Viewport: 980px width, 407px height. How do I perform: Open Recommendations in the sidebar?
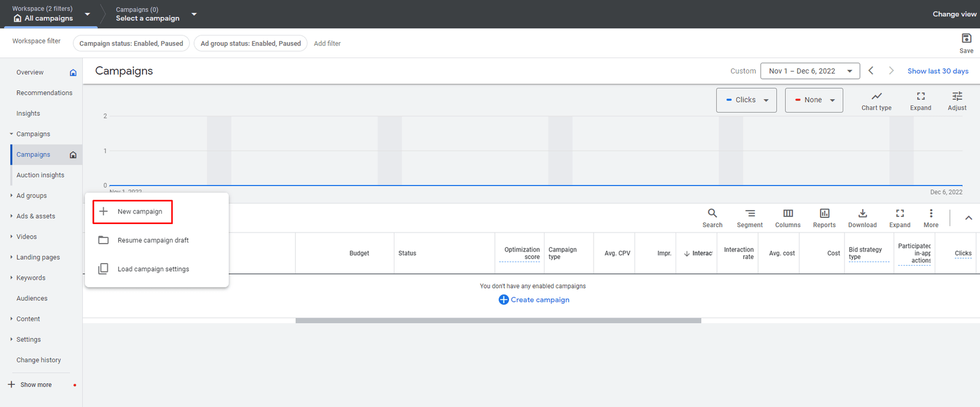(44, 93)
